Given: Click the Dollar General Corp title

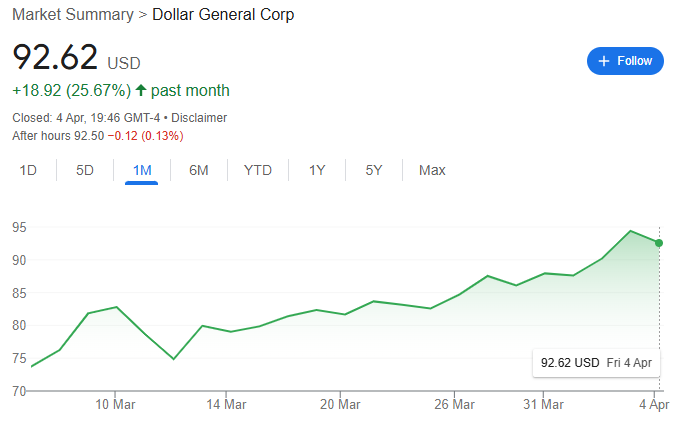Looking at the screenshot, I should tap(223, 15).
